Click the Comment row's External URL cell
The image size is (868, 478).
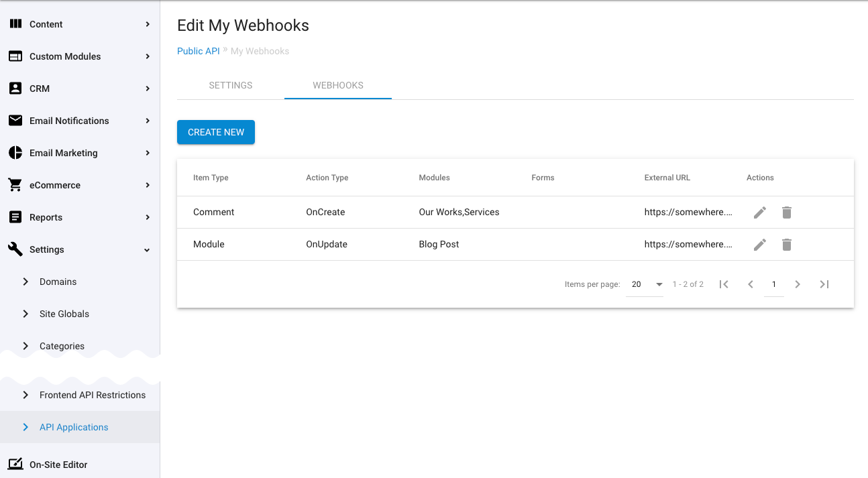pyautogui.click(x=689, y=212)
